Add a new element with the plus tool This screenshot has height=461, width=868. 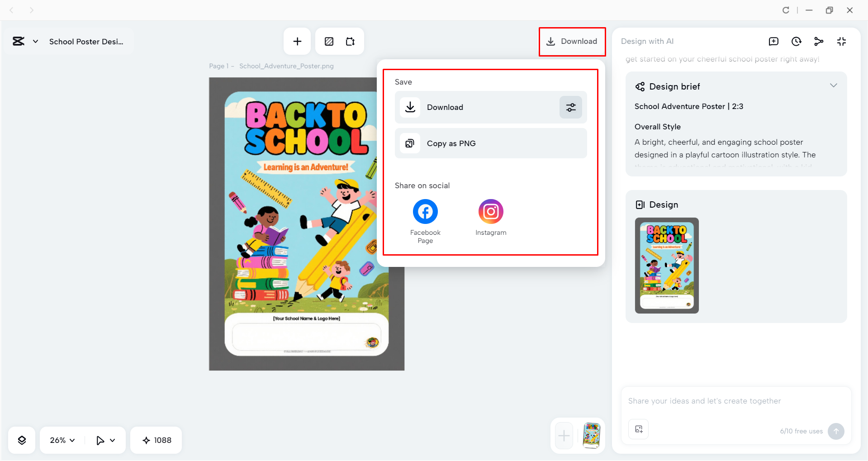[x=297, y=41]
